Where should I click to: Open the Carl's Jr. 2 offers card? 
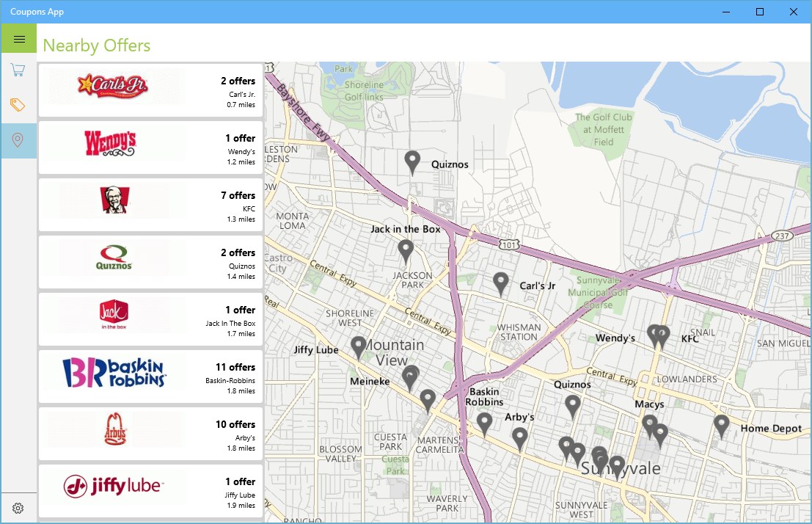150,90
